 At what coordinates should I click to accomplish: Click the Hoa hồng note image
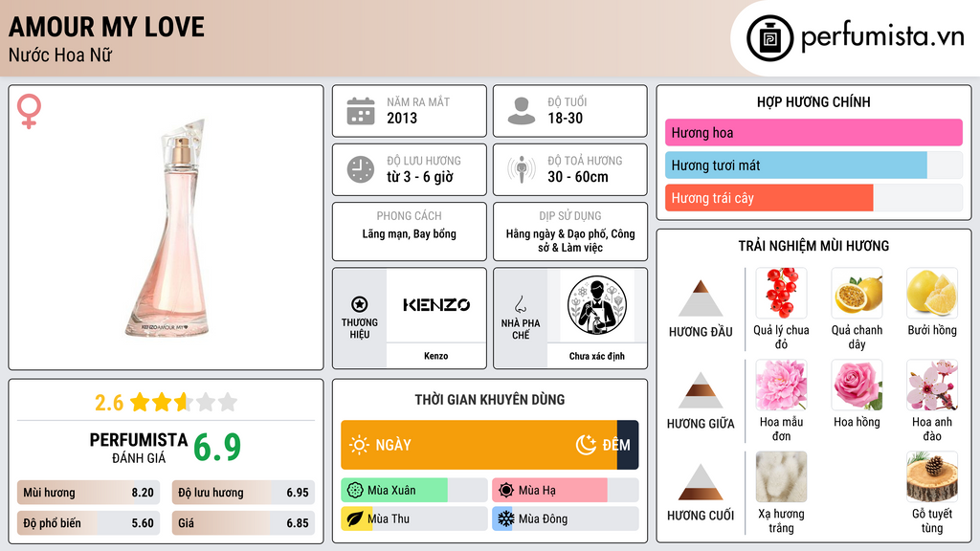click(857, 385)
